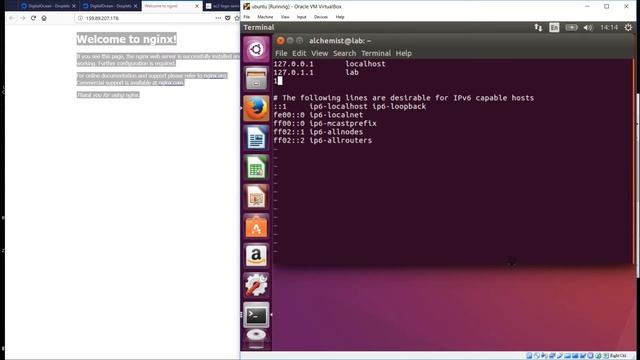
Task: Launch Firefox from the Ubuntu launcher
Action: (256, 109)
